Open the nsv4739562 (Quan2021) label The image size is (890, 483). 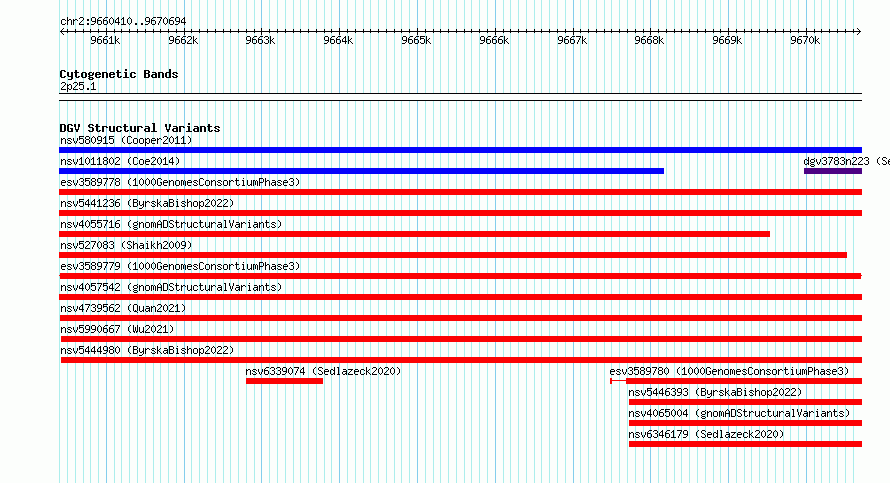click(123, 308)
